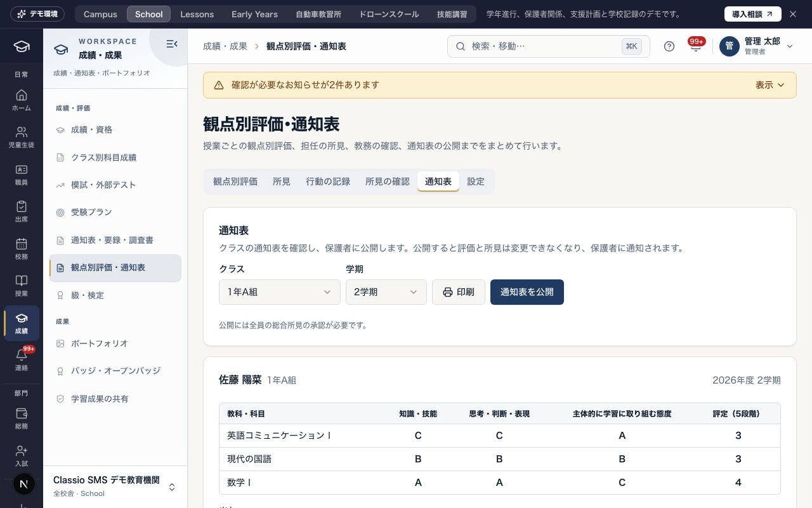The width and height of the screenshot is (812, 508).
Task: Open the header notification bell
Action: pyautogui.click(x=696, y=46)
